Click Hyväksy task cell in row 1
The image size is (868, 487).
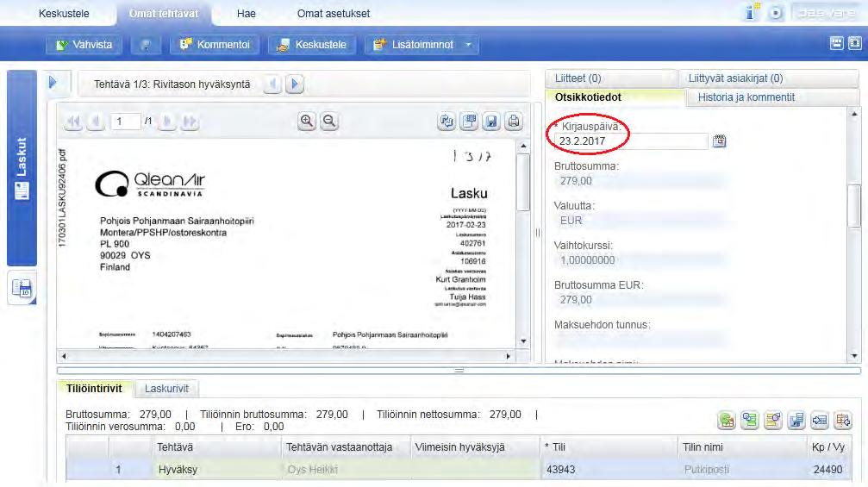[x=217, y=469]
